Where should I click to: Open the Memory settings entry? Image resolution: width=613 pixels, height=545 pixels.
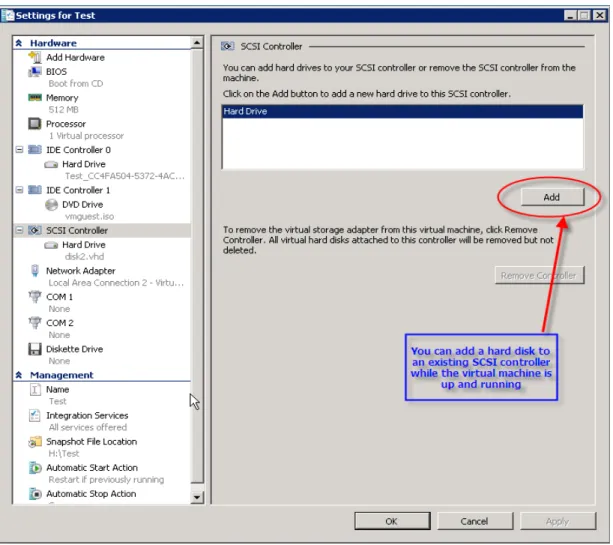click(x=62, y=98)
